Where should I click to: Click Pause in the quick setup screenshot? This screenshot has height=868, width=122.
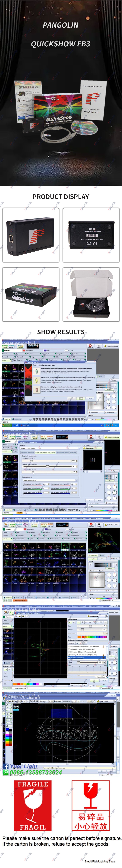[x=98, y=346]
